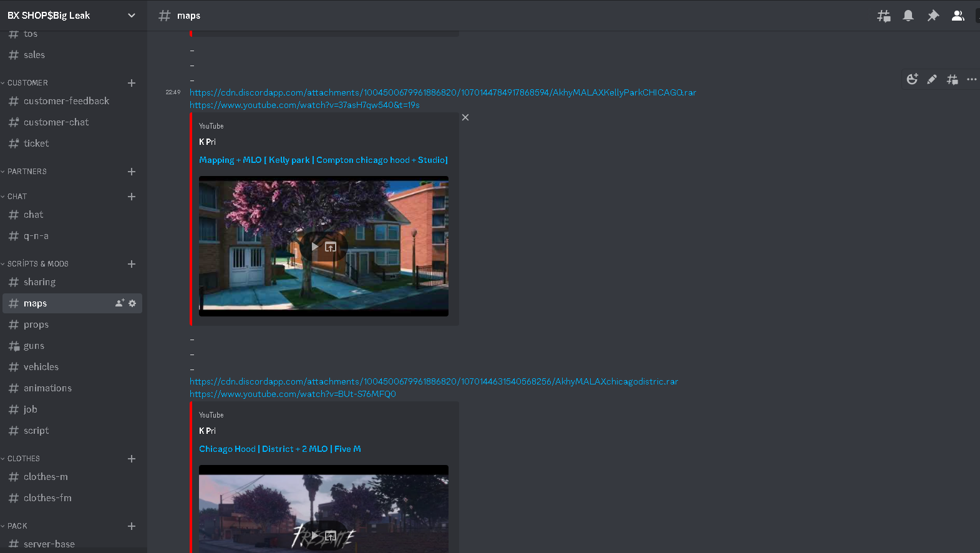Screen dimensions: 980x553
Task: Open the sharing channel
Action: (72, 282)
